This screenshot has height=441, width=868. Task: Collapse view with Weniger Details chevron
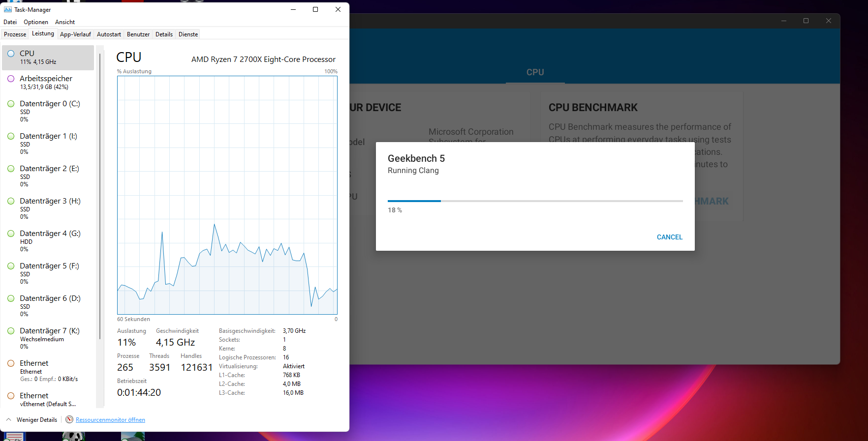(8, 419)
